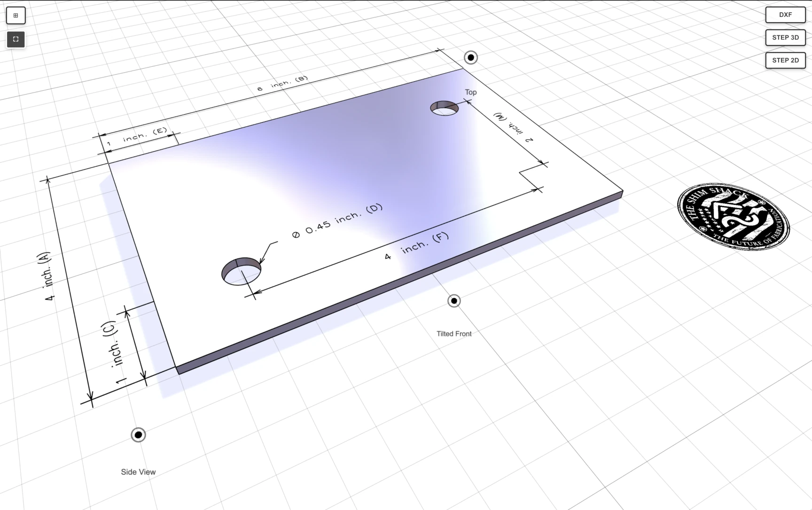Export the drawing as DXF
The image size is (812, 510).
pyautogui.click(x=785, y=15)
